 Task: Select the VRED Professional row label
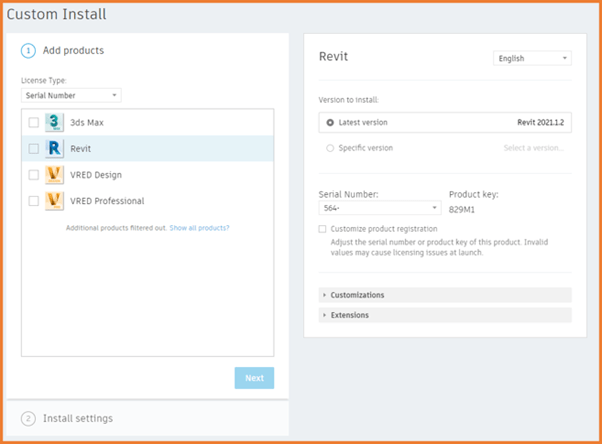[x=107, y=201]
